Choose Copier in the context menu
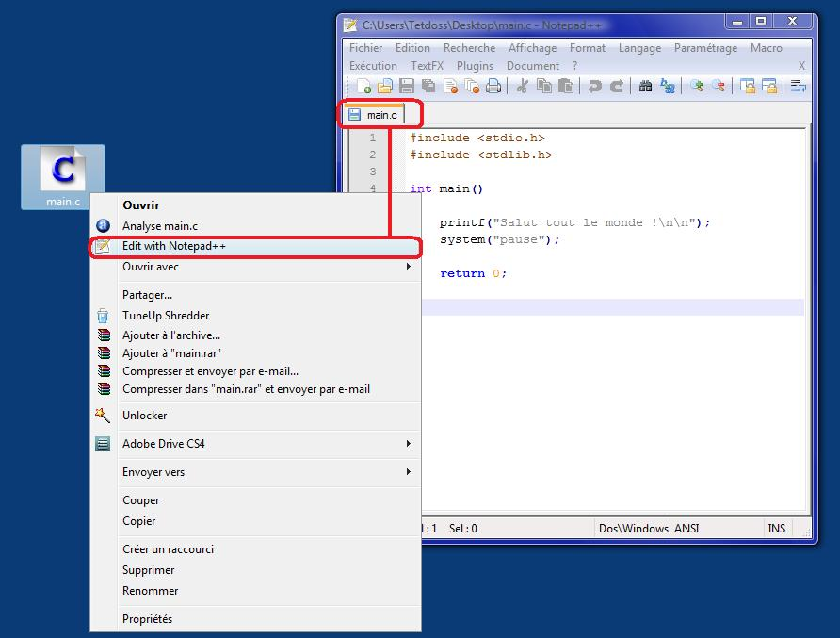Image resolution: width=840 pixels, height=638 pixels. click(255, 520)
